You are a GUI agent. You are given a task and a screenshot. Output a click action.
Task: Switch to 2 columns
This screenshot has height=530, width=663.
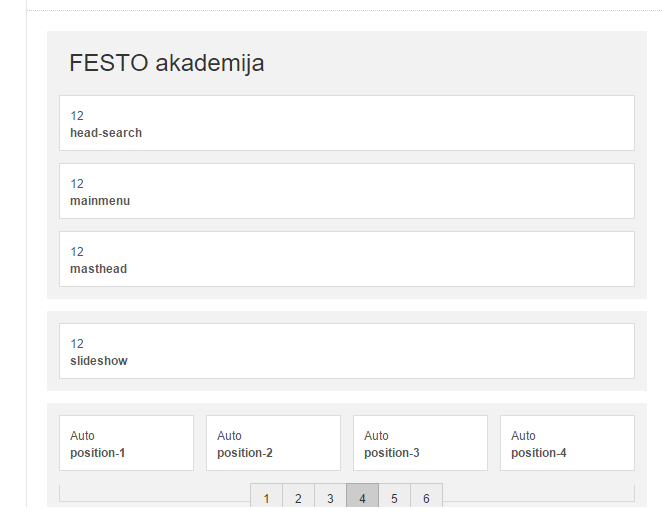tap(298, 498)
